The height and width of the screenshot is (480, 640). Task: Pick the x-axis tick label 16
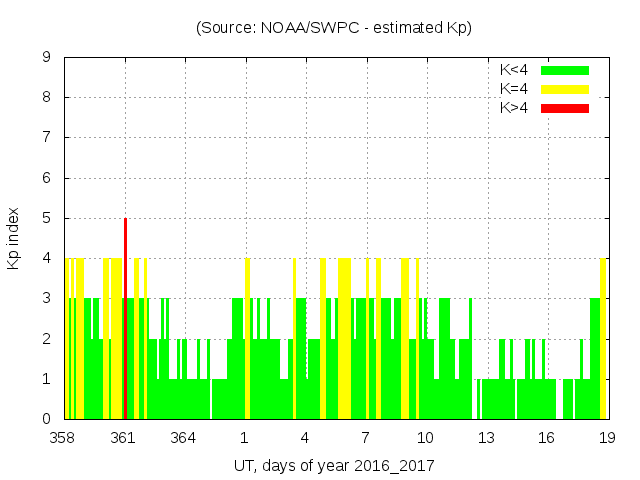click(546, 438)
